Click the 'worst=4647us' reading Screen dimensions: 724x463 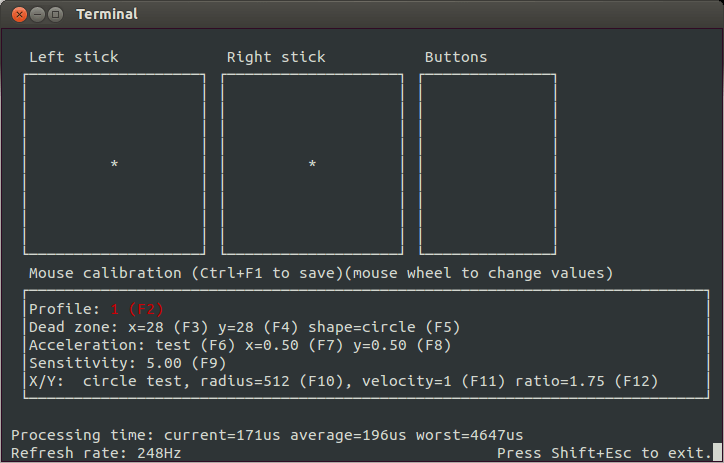(x=470, y=435)
